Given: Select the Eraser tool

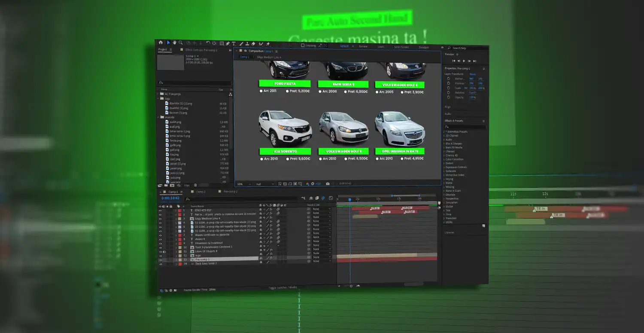Looking at the screenshot, I should click(x=253, y=44).
